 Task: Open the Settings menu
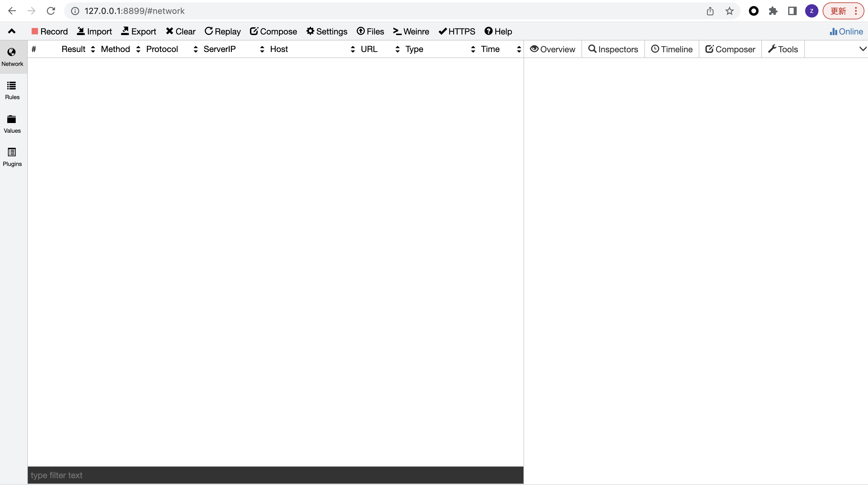tap(327, 31)
